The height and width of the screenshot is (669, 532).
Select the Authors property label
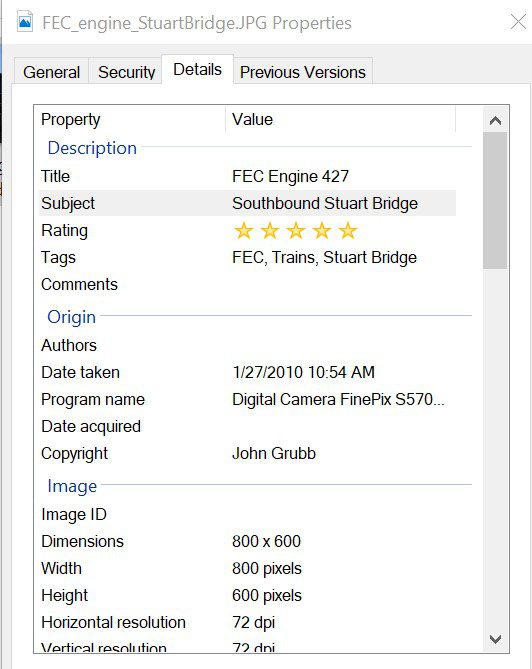click(x=69, y=345)
